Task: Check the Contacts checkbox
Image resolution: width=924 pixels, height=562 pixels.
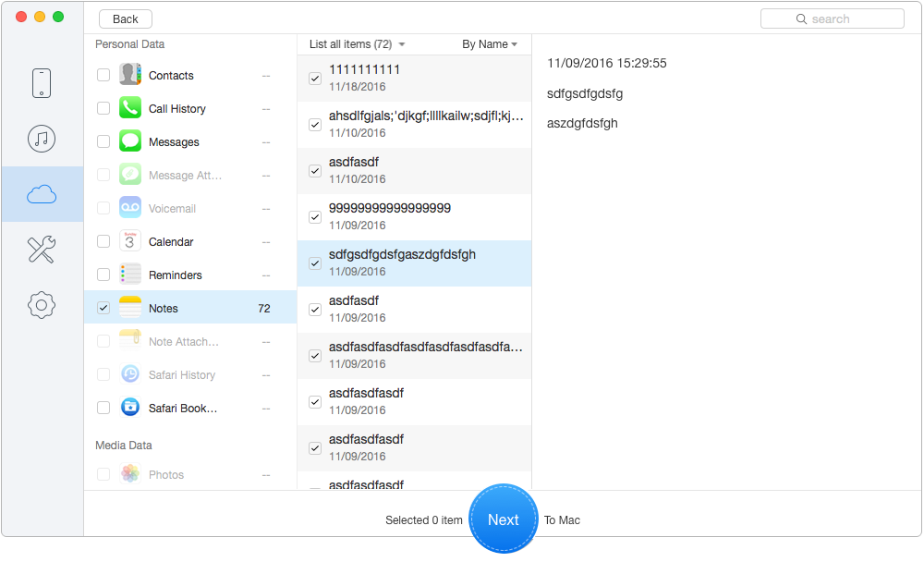Action: point(103,75)
